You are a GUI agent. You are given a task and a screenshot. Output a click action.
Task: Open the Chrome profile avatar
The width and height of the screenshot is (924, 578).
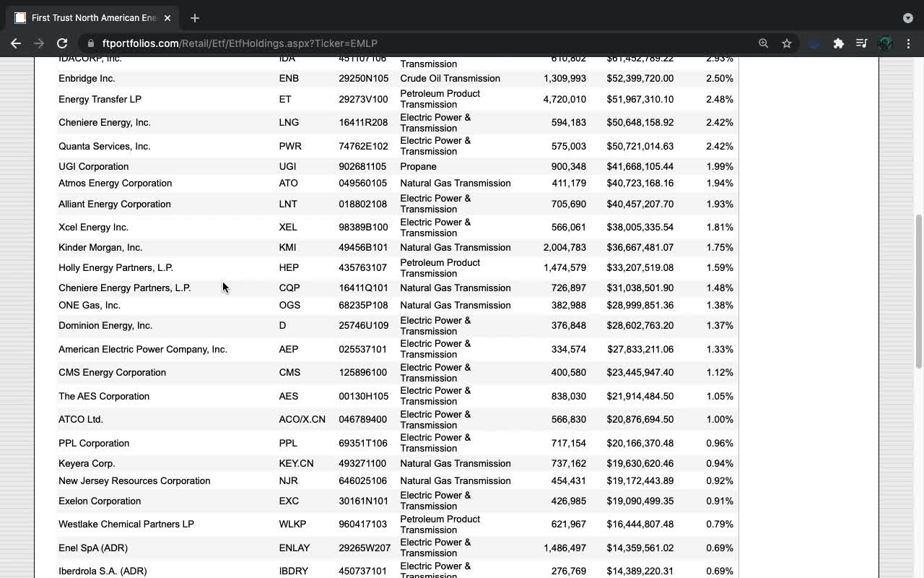(885, 43)
